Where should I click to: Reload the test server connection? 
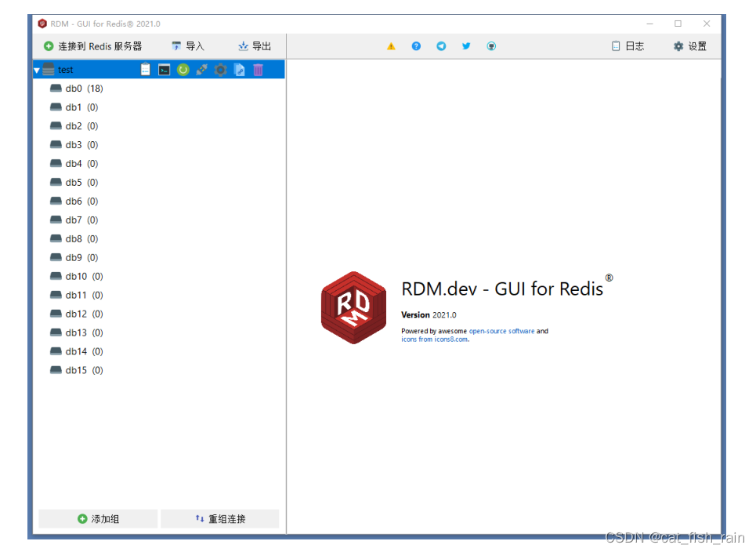pyautogui.click(x=183, y=69)
